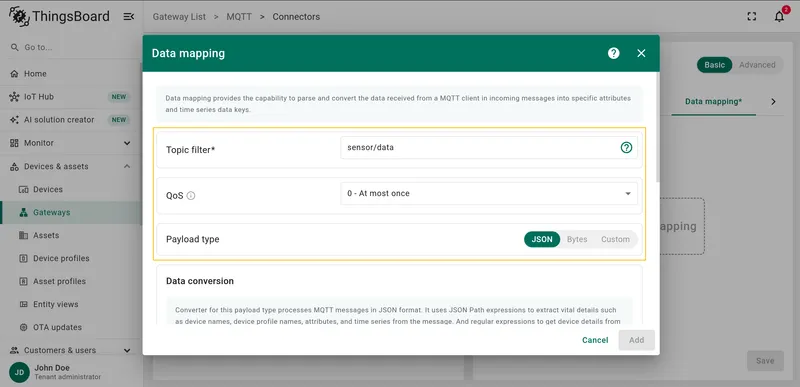Click the John Doe user name
This screenshot has height=387, width=800.
coord(52,368)
